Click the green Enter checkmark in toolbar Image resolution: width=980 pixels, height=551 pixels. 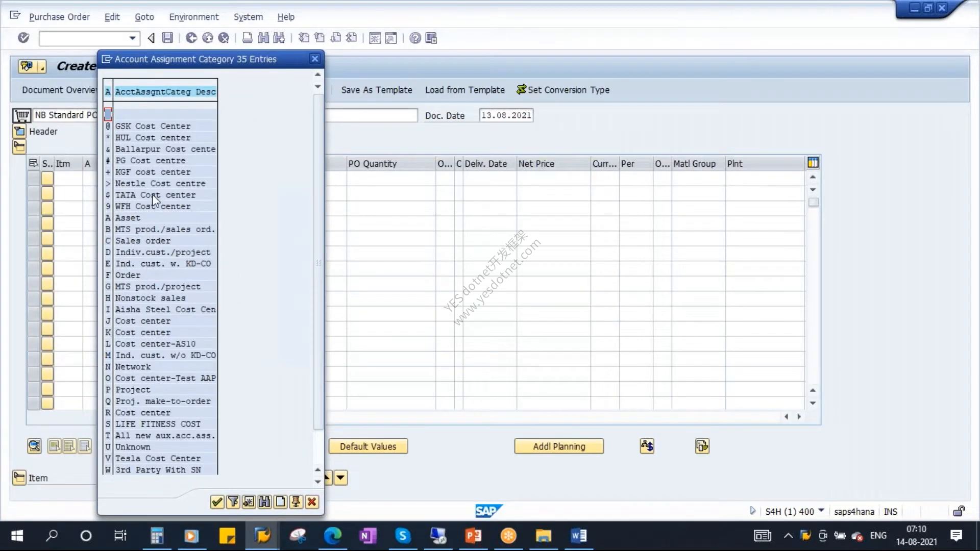click(23, 38)
